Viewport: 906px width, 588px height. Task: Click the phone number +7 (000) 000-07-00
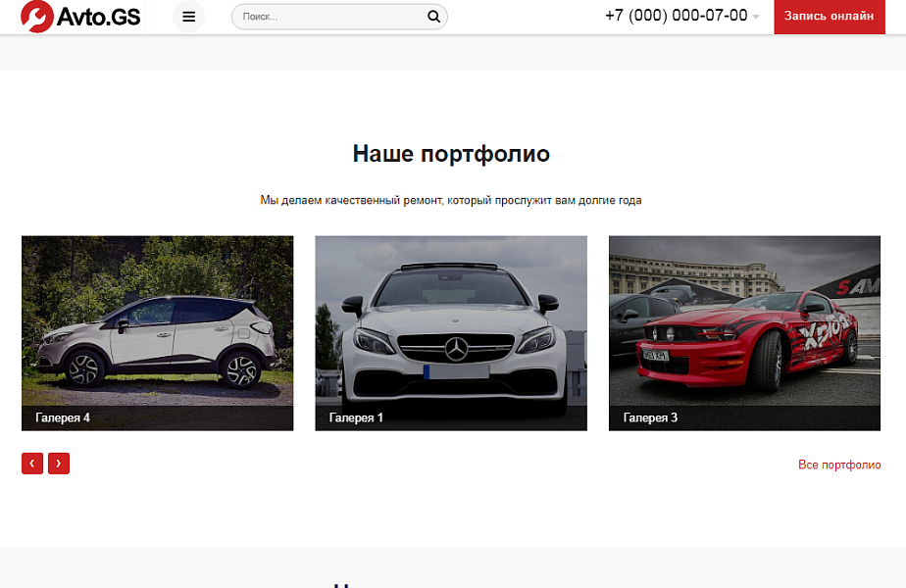pyautogui.click(x=678, y=17)
